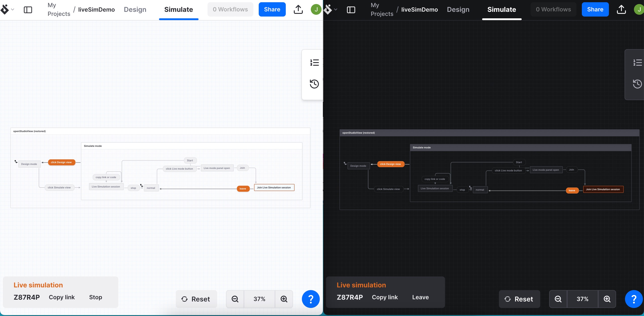
Task: Zoom in canvas in dark window
Action: click(x=607, y=299)
